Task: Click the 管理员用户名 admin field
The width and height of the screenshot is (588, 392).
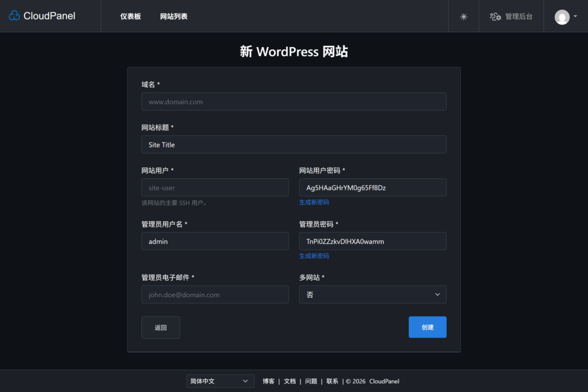Action: point(215,242)
